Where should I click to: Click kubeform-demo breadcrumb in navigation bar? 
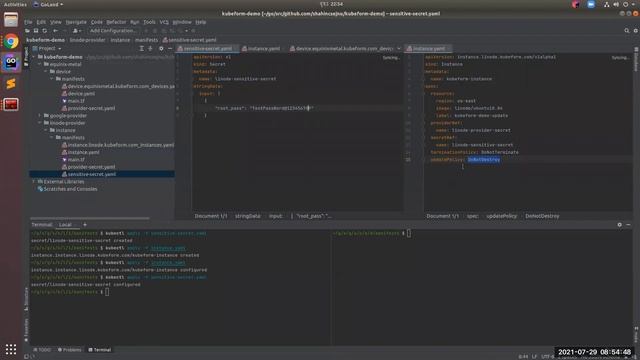45,40
